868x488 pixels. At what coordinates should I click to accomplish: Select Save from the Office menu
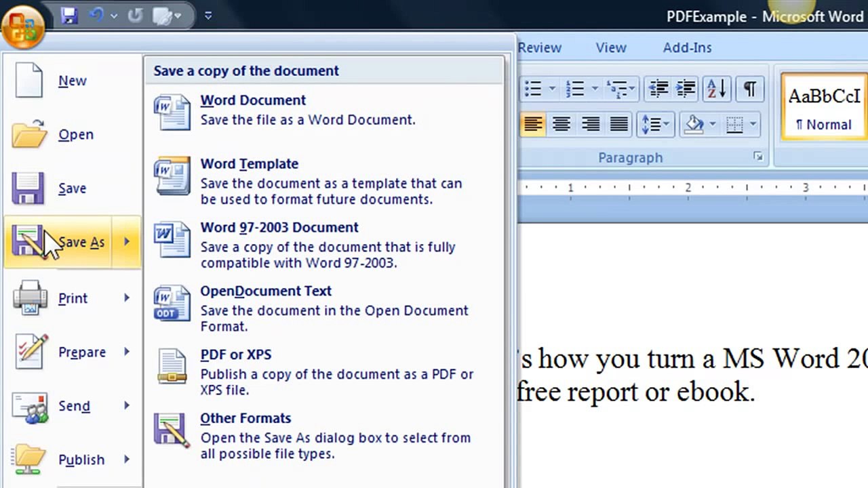point(72,188)
